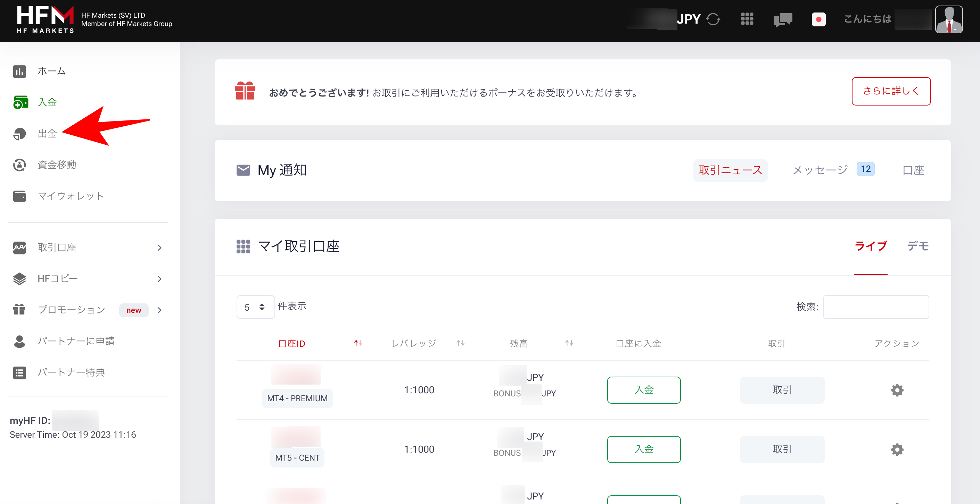This screenshot has width=980, height=504.
Task: Select the メッセージ notifications tab
Action: [x=820, y=170]
